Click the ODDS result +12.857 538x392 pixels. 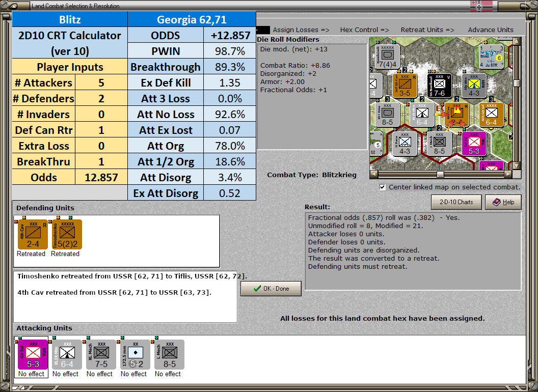point(230,35)
